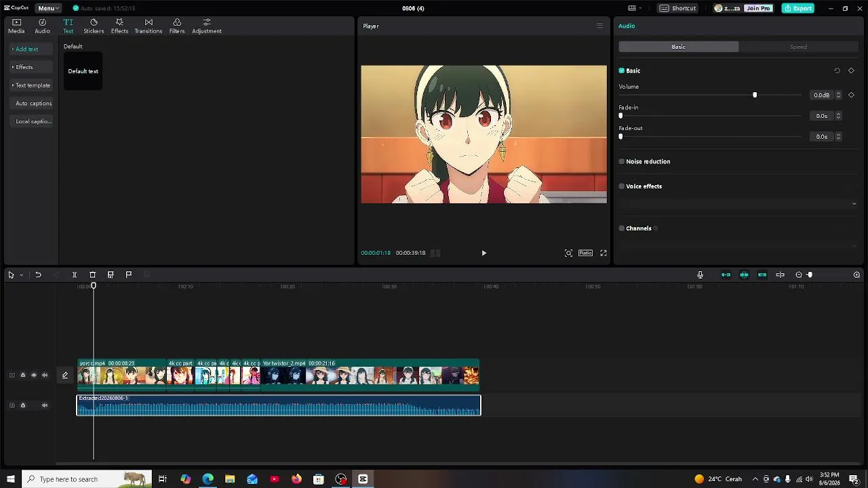868x488 pixels.
Task: Select the Default text thumbnail
Action: (83, 71)
